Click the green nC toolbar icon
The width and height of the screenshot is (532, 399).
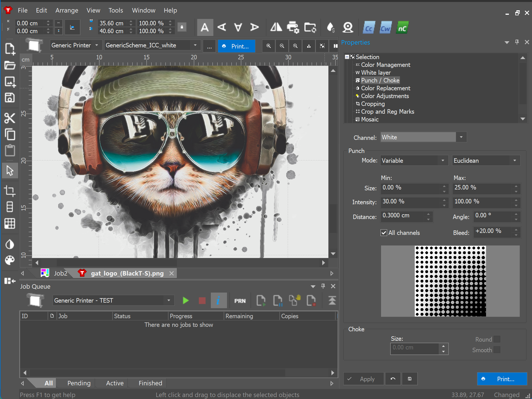(x=402, y=28)
